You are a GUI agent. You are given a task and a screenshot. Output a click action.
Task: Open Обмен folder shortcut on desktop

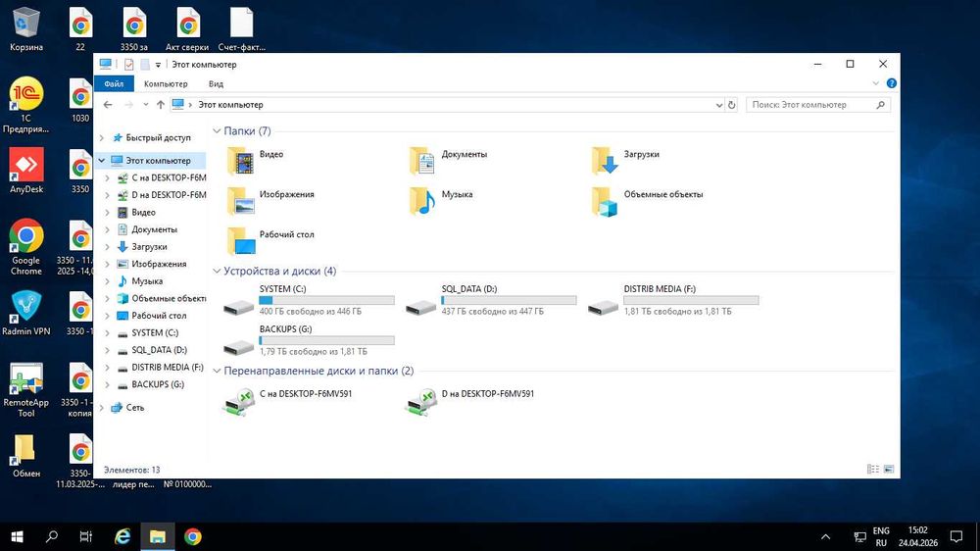[x=26, y=456]
